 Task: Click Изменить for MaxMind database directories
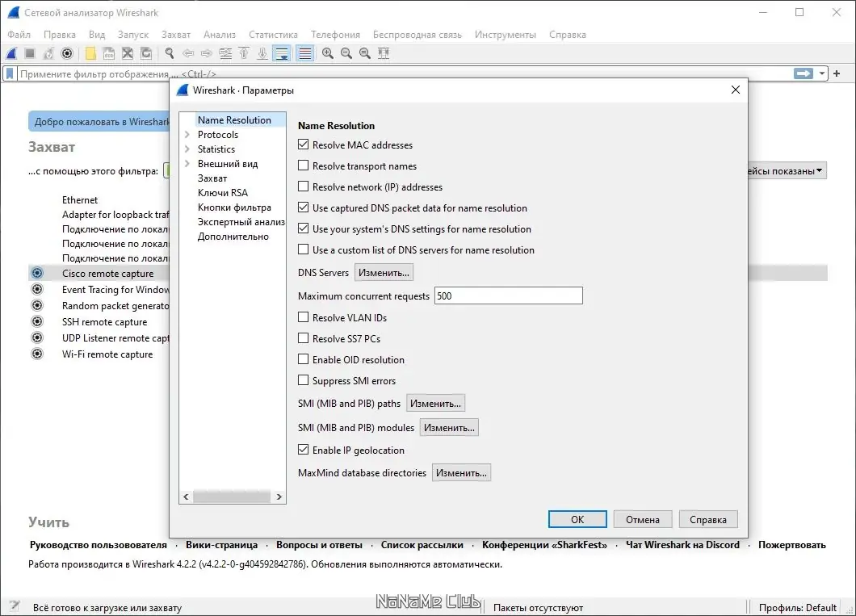tap(461, 472)
